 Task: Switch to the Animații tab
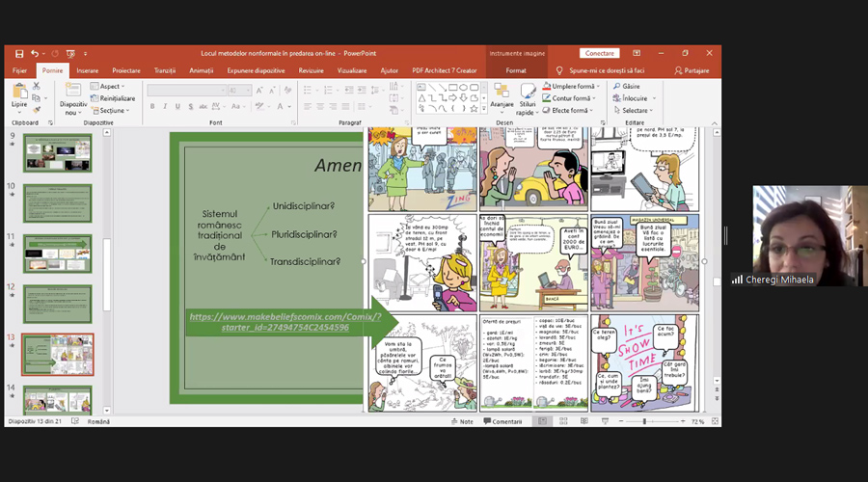(x=201, y=70)
